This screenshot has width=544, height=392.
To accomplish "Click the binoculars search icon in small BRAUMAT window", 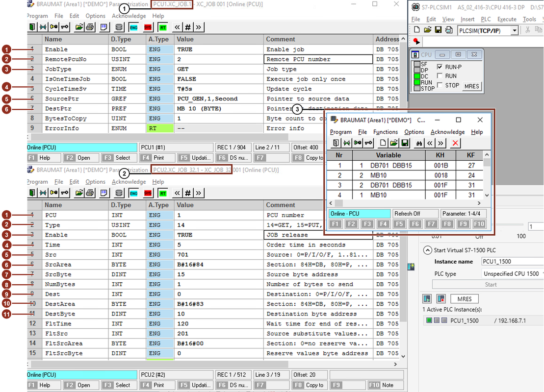I will [419, 143].
